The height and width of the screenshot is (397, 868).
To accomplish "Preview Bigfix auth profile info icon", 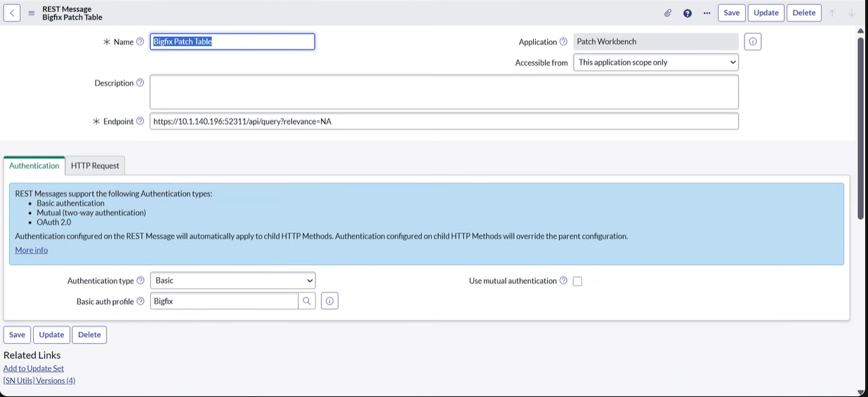I will pyautogui.click(x=330, y=301).
